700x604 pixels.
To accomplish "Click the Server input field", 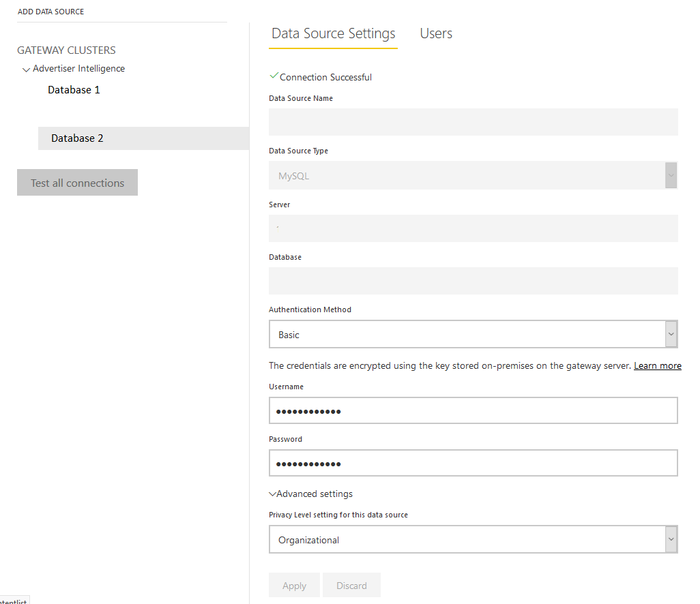I will pyautogui.click(x=473, y=228).
